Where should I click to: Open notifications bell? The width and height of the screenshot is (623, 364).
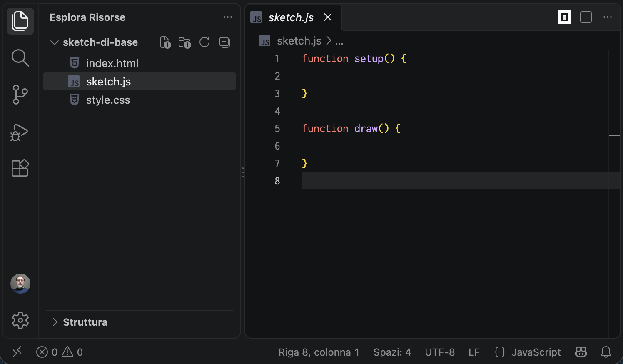point(606,352)
